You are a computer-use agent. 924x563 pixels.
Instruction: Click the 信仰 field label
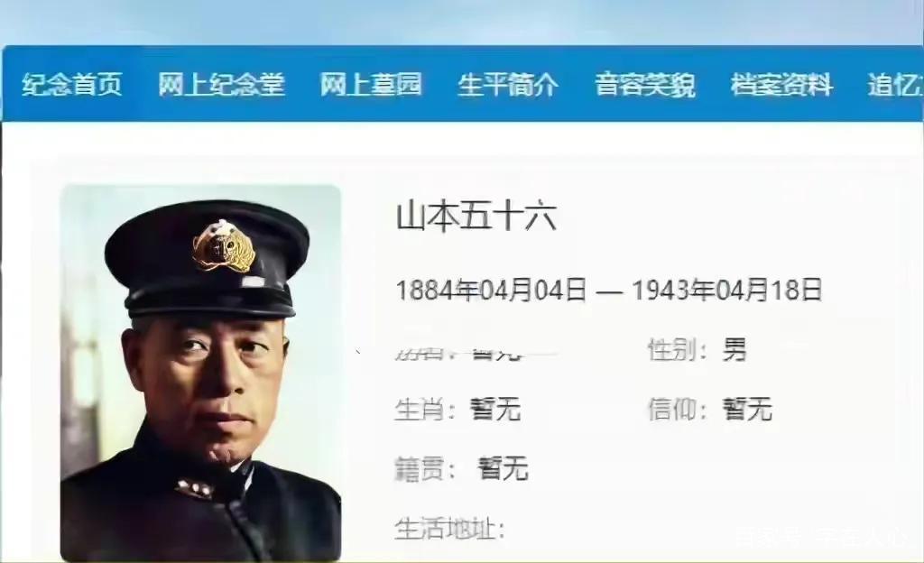click(x=677, y=410)
